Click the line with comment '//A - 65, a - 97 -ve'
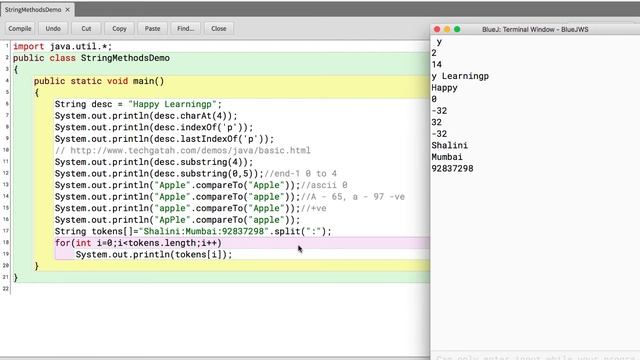 pyautogui.click(x=230, y=197)
